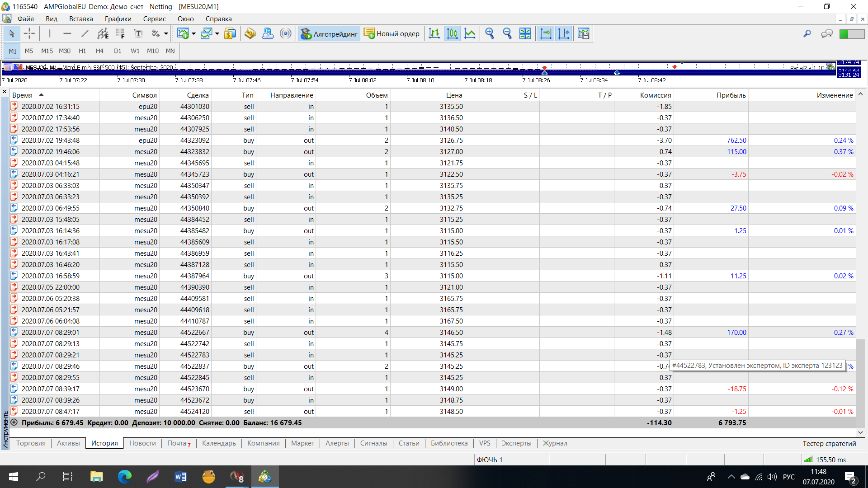
Task: Select the text label tool
Action: click(x=138, y=33)
